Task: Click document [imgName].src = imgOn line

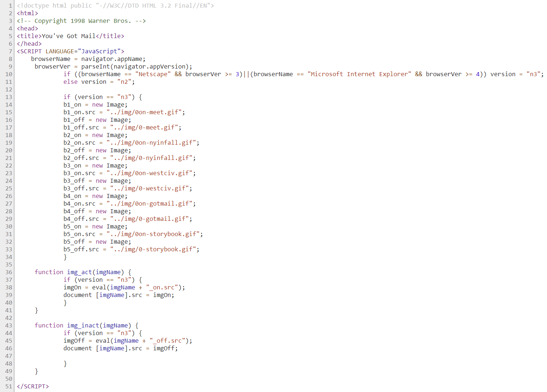Action: [119, 295]
